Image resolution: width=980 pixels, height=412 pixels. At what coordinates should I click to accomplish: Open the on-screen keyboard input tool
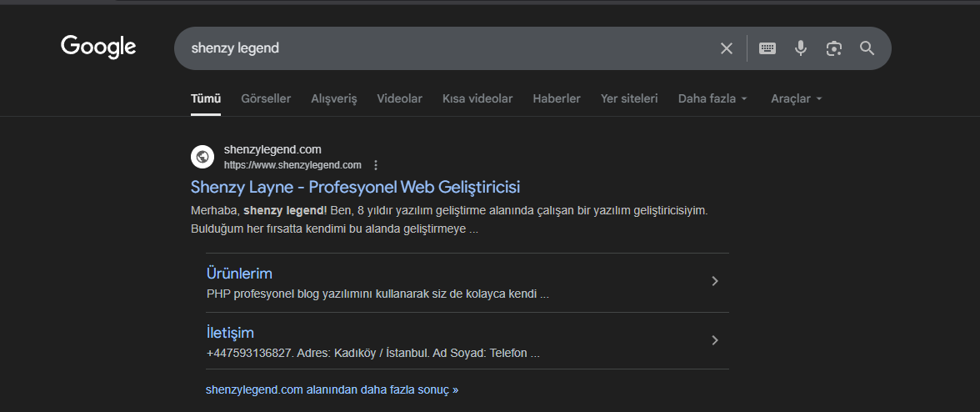coord(767,48)
